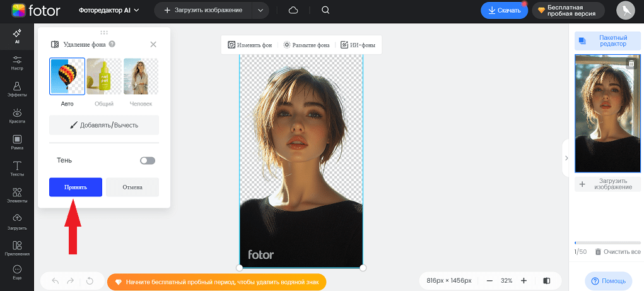The height and width of the screenshot is (291, 644).
Task: Open the Texts (Тексты) tool
Action: tap(17, 169)
